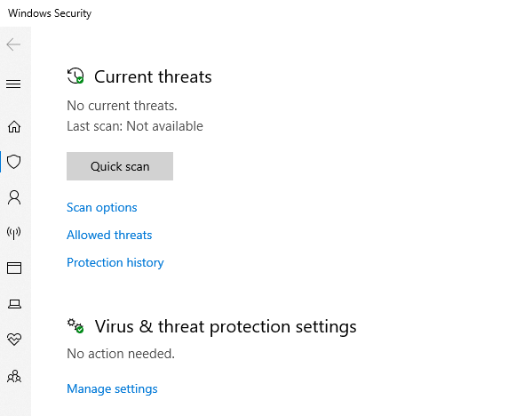The width and height of the screenshot is (532, 416).
Task: Open the Protection history link
Action: [115, 262]
